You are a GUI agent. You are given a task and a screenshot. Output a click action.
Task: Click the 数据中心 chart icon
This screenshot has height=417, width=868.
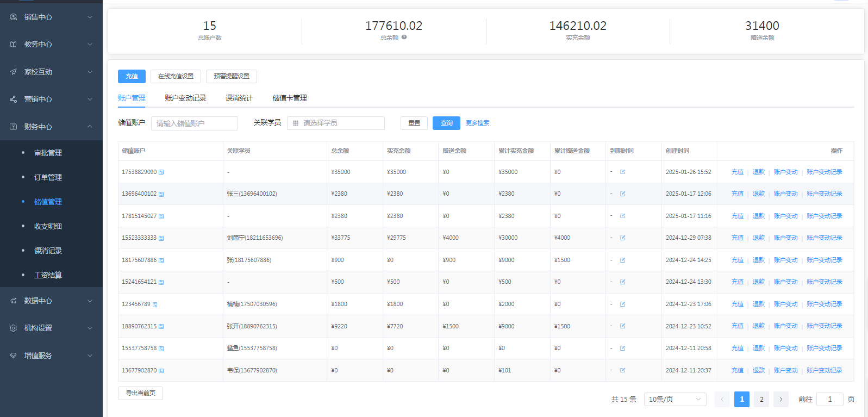click(x=14, y=301)
